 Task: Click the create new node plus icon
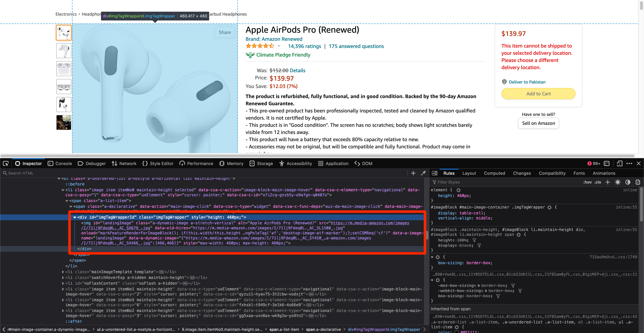pos(413,173)
